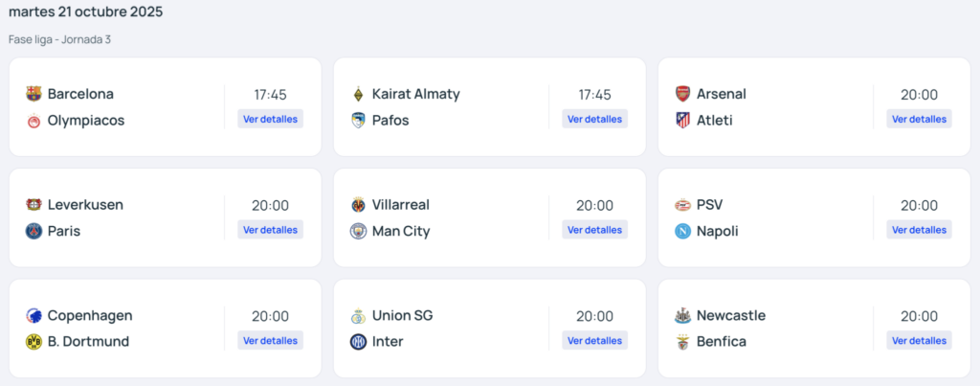Click the B. Dortmund logo
This screenshot has height=386, width=980.
[x=34, y=342]
